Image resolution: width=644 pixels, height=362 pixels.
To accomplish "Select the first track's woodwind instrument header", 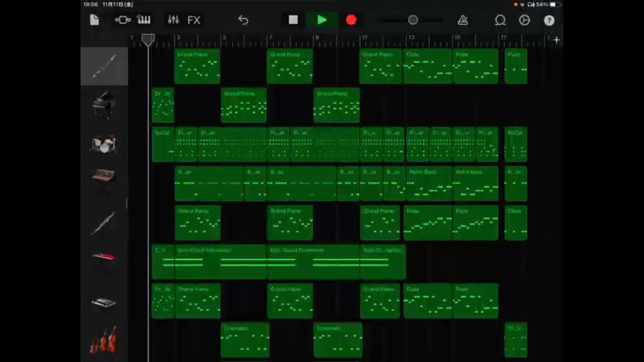I will (x=105, y=66).
